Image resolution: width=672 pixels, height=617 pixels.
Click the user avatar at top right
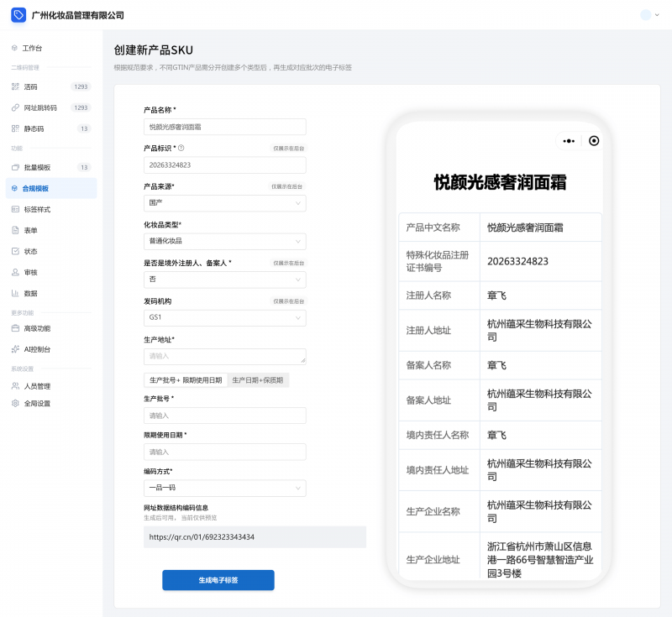pos(645,15)
